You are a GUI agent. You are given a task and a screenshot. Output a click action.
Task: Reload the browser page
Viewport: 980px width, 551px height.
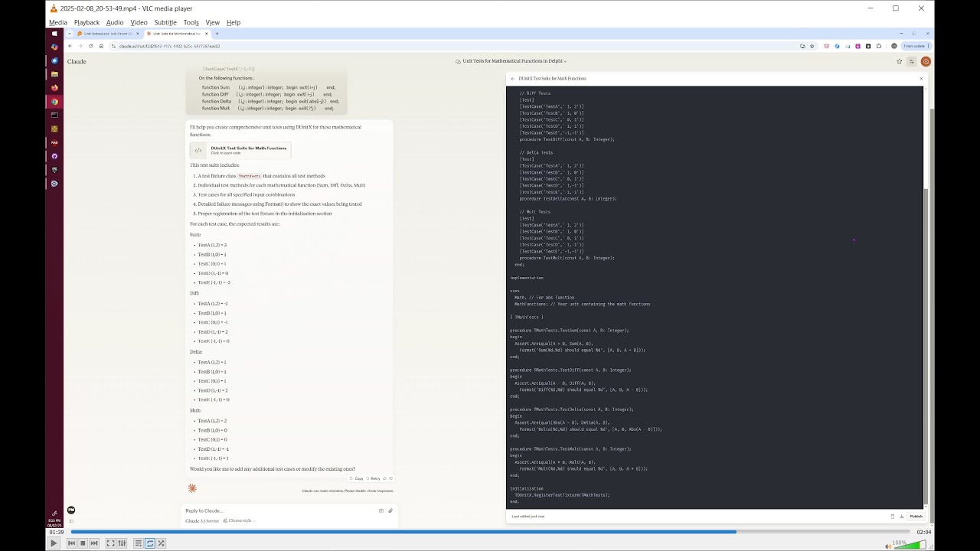[x=90, y=46]
